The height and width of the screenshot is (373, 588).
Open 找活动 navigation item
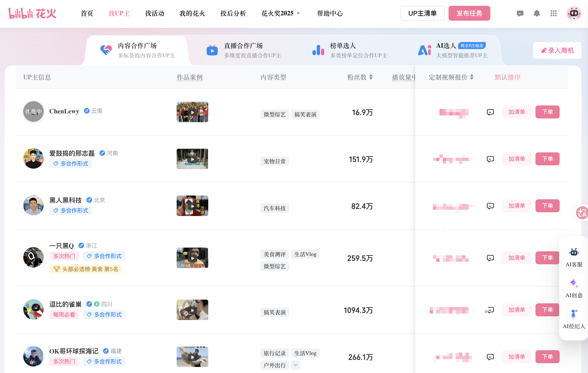(155, 13)
